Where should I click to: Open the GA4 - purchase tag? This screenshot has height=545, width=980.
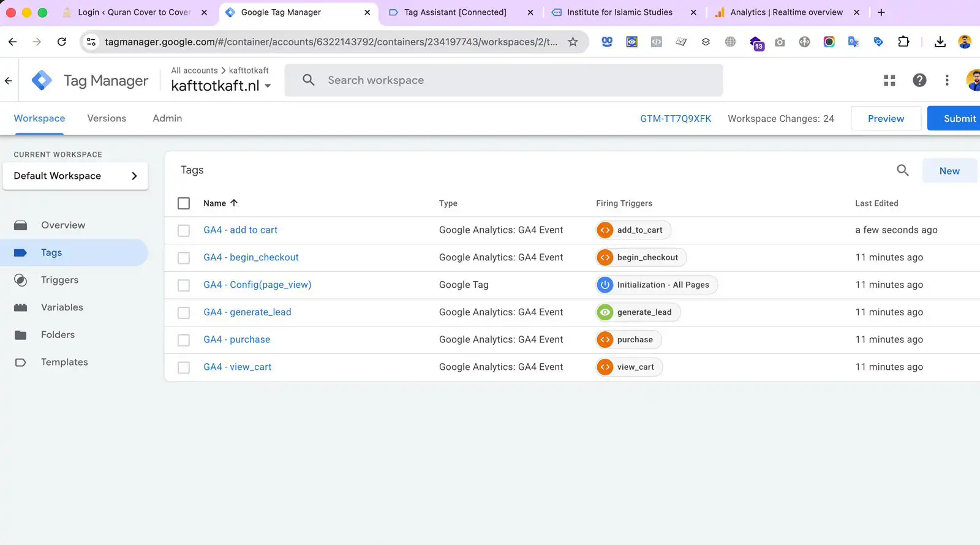tap(236, 340)
